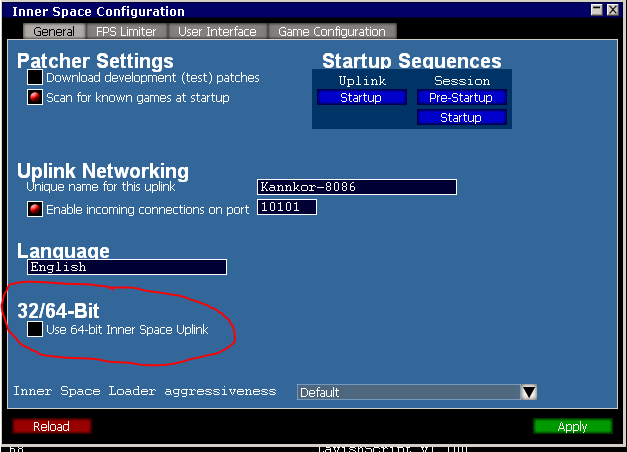
Task: Switch to the General tab
Action: (53, 32)
